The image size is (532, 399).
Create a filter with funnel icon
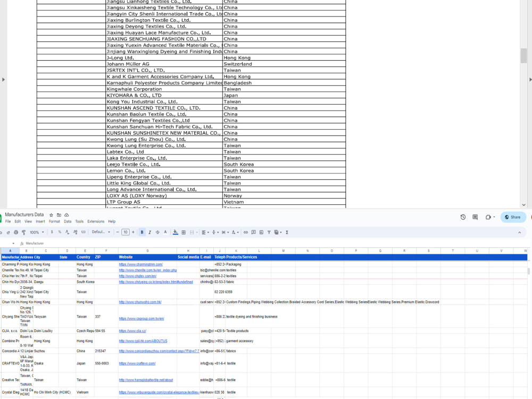pos(269,232)
